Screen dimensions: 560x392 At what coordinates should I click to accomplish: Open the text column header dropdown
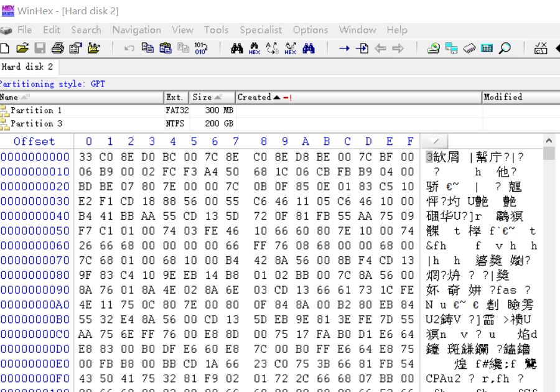pos(435,141)
